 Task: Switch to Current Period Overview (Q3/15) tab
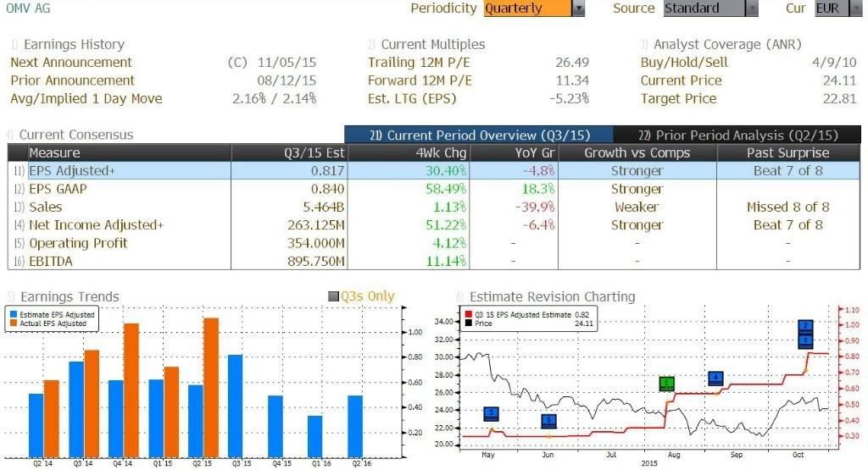click(x=479, y=135)
